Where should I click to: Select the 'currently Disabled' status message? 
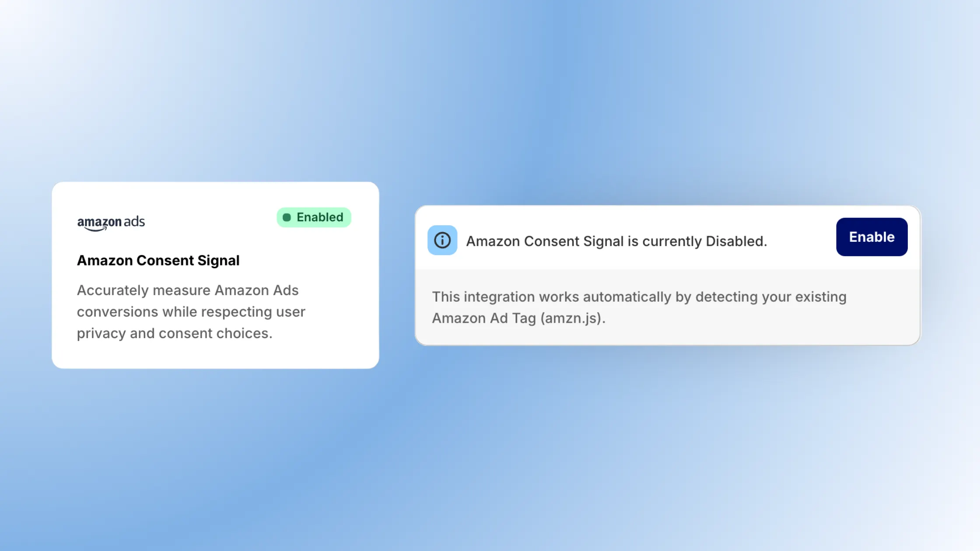coord(616,241)
